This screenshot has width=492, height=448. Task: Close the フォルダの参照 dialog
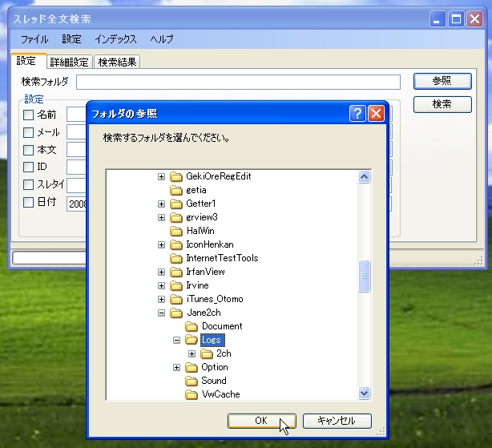(376, 113)
